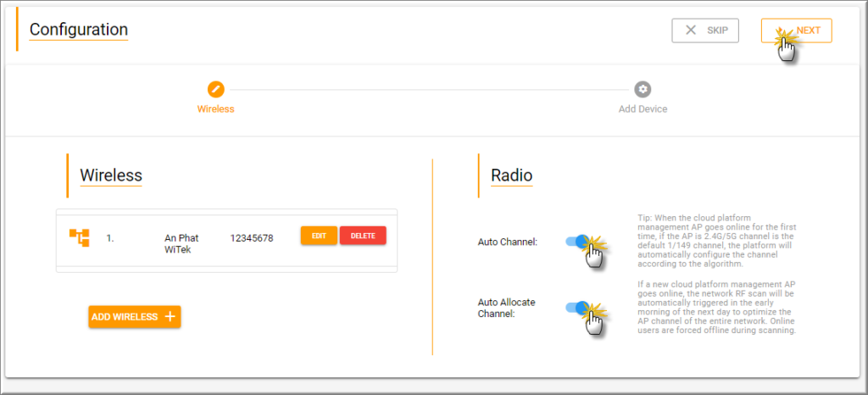This screenshot has width=868, height=395.
Task: Click the orange network icon in the wireless row
Action: (79, 237)
